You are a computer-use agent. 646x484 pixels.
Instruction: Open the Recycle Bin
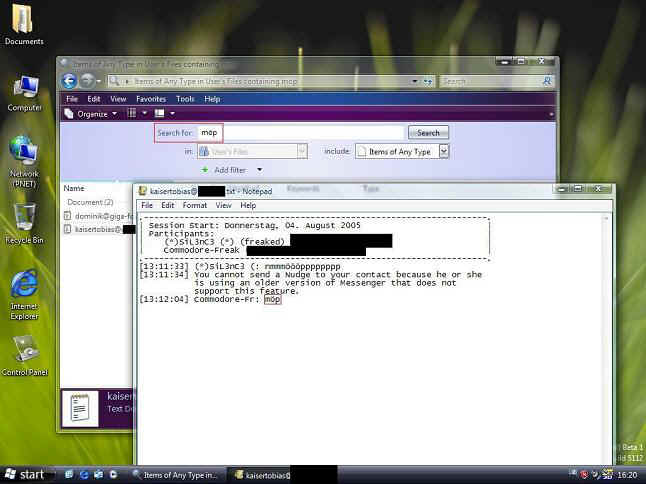[x=24, y=220]
